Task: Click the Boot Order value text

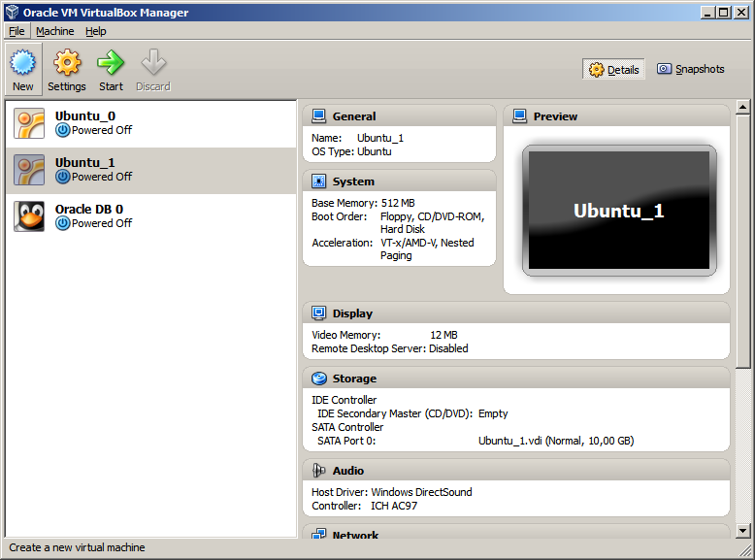Action: point(432,223)
